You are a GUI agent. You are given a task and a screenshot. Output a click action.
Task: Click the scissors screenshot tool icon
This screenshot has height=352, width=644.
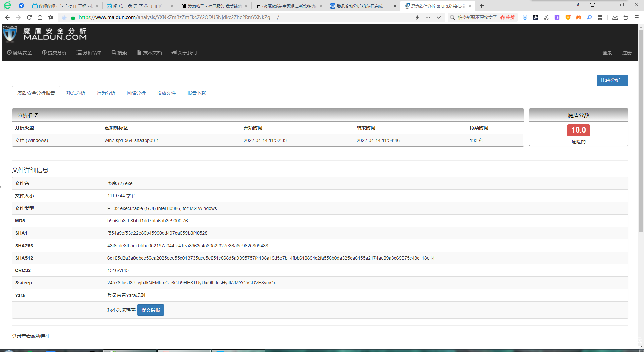546,17
